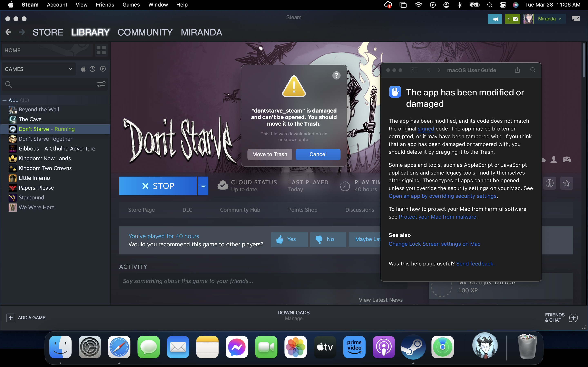Open Protect your Mac from malware link

click(437, 217)
